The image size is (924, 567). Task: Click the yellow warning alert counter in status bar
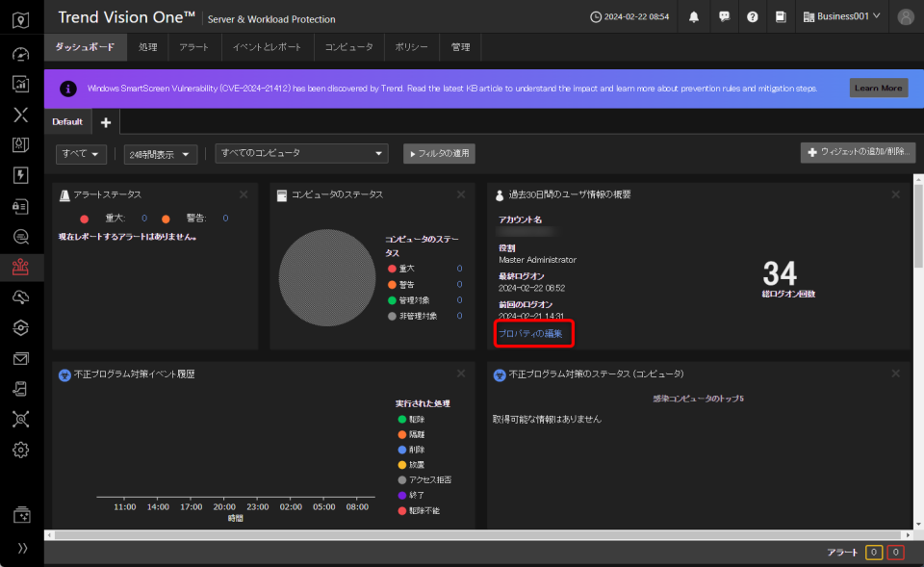[874, 553]
